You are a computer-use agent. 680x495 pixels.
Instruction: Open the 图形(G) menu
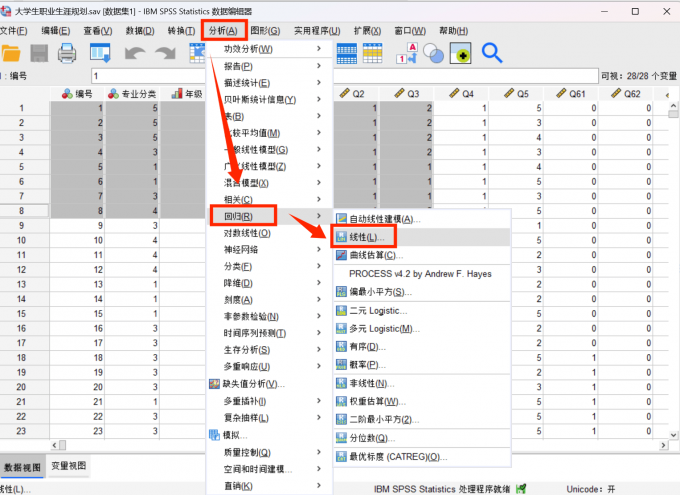[265, 31]
